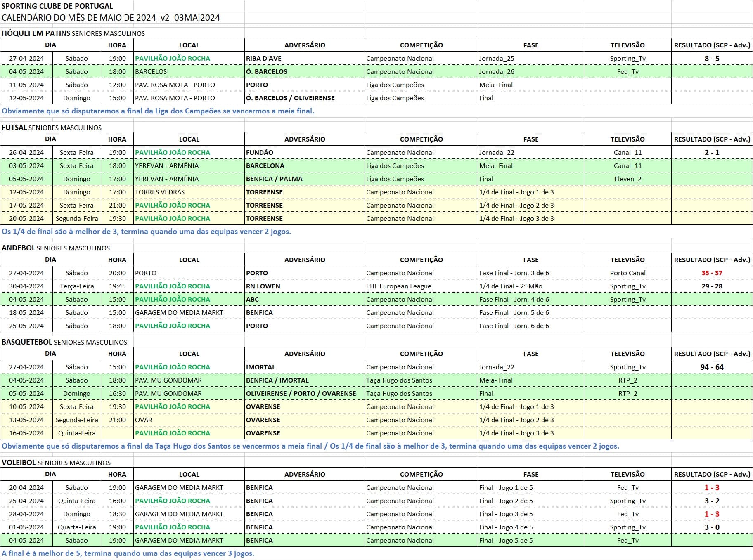Click 'PAVILHÃO JOÃO ROCHA' in the RIBA D'AVE row
Viewport: 753px width, 560px height.
189,58
